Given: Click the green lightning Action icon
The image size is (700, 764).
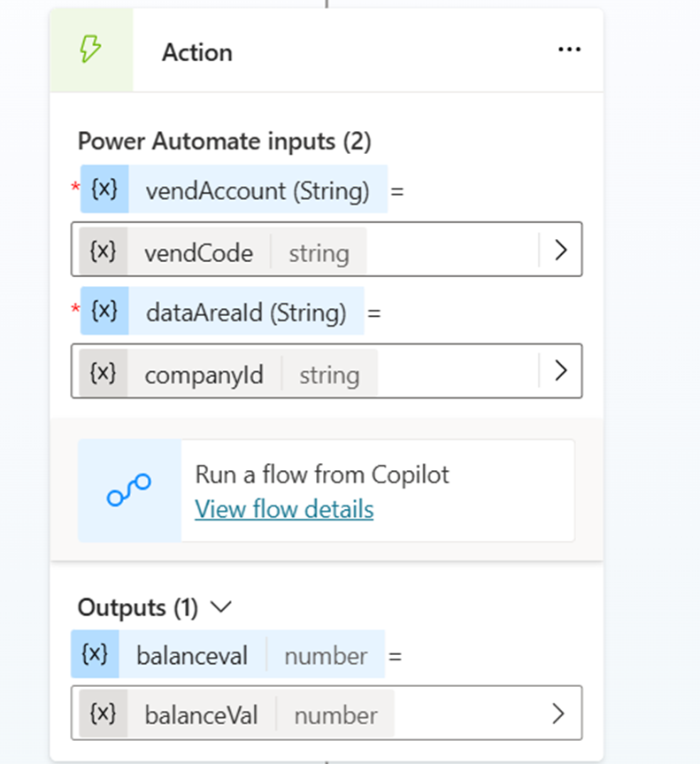Looking at the screenshot, I should [x=91, y=51].
